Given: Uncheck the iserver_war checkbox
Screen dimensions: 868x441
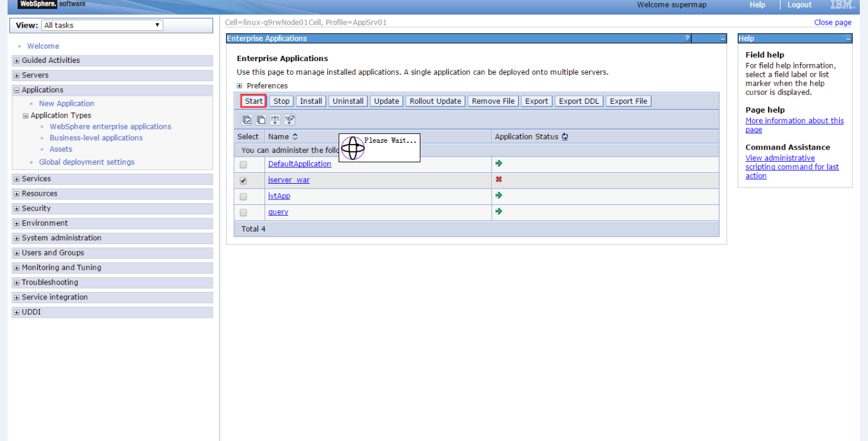Looking at the screenshot, I should point(243,181).
